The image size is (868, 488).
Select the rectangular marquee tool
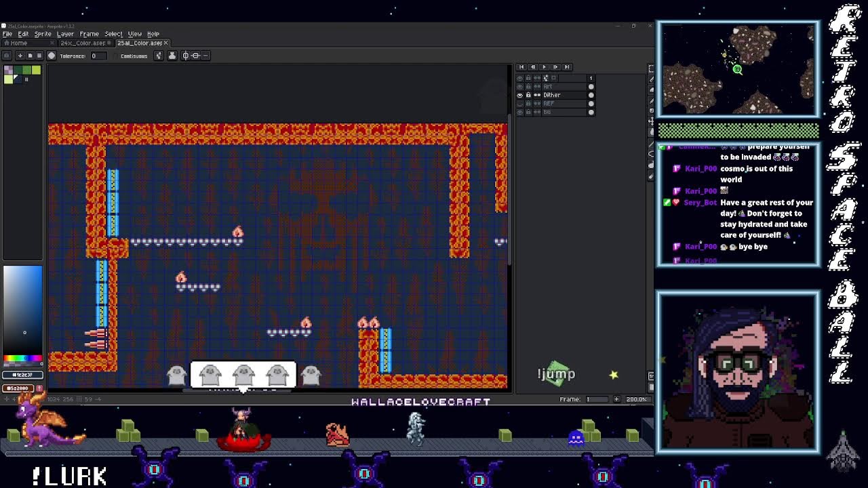coord(652,68)
